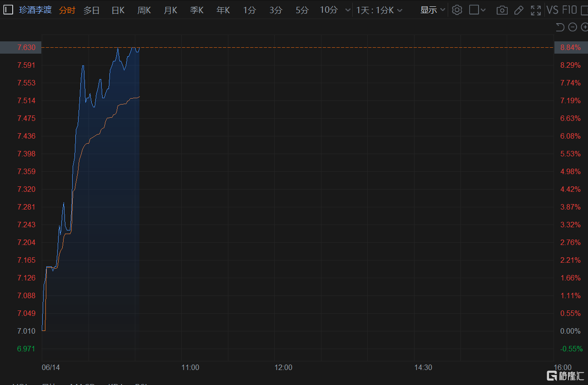
Task: Switch to 季K quarterly candlestick tab
Action: click(x=197, y=10)
